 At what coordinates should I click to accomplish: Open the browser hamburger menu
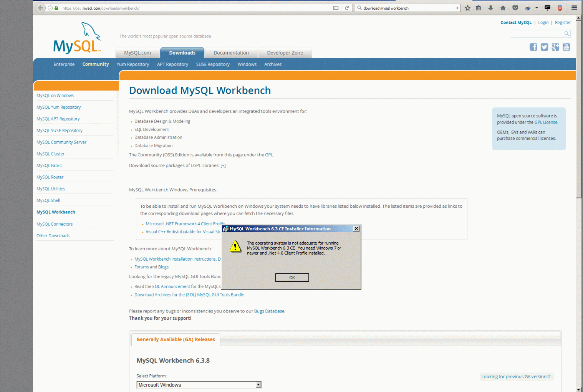(574, 8)
